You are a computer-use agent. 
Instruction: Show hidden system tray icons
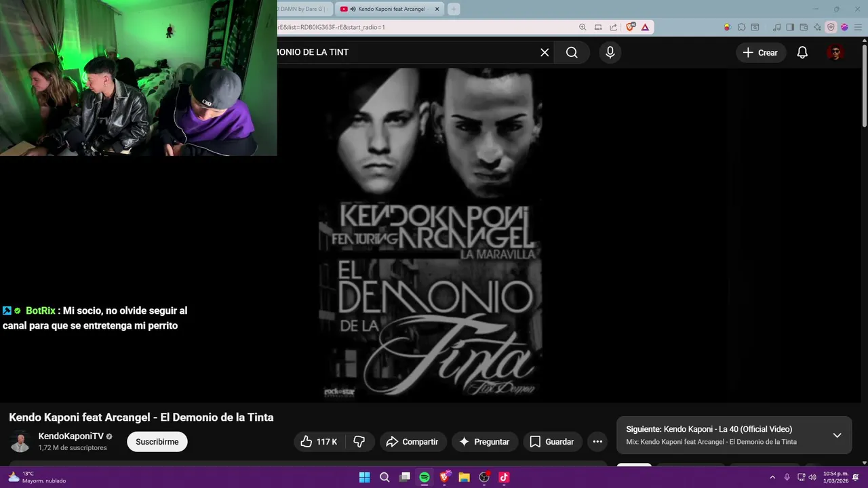[x=772, y=477]
